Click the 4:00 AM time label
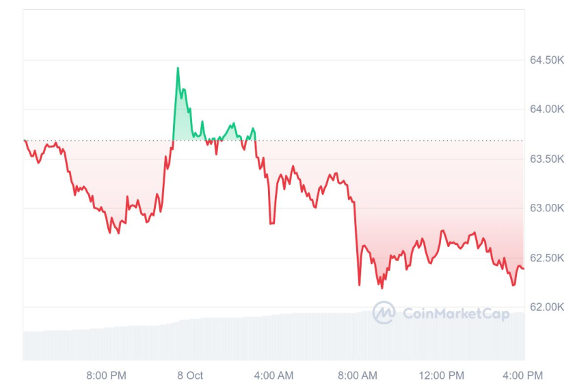The image size is (588, 392). (x=273, y=376)
